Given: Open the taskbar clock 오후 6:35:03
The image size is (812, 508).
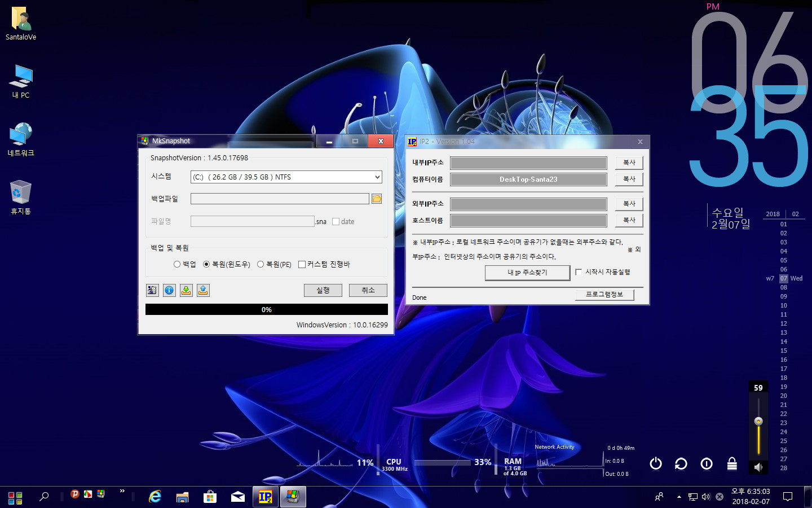Looking at the screenshot, I should (751, 497).
